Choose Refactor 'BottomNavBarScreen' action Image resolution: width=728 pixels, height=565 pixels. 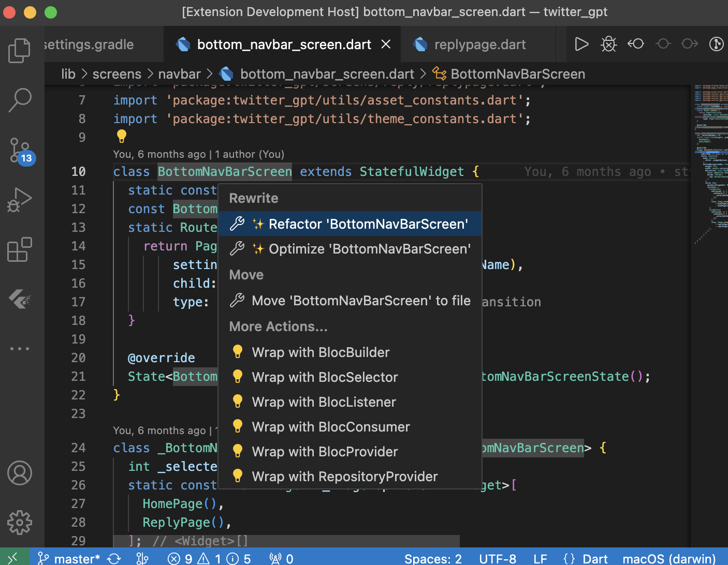coord(350,224)
